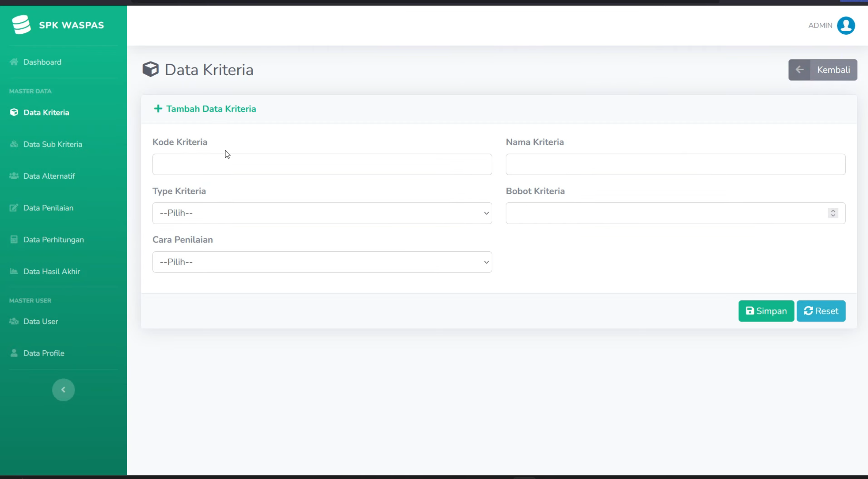The width and height of the screenshot is (868, 479).
Task: Focus the Bobot Kriteria number field
Action: 675,213
